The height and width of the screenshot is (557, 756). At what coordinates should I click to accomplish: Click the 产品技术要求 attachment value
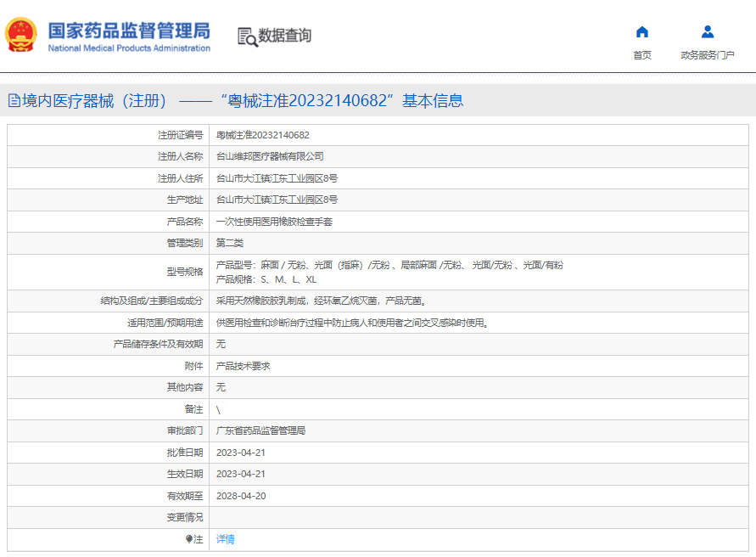click(x=243, y=366)
